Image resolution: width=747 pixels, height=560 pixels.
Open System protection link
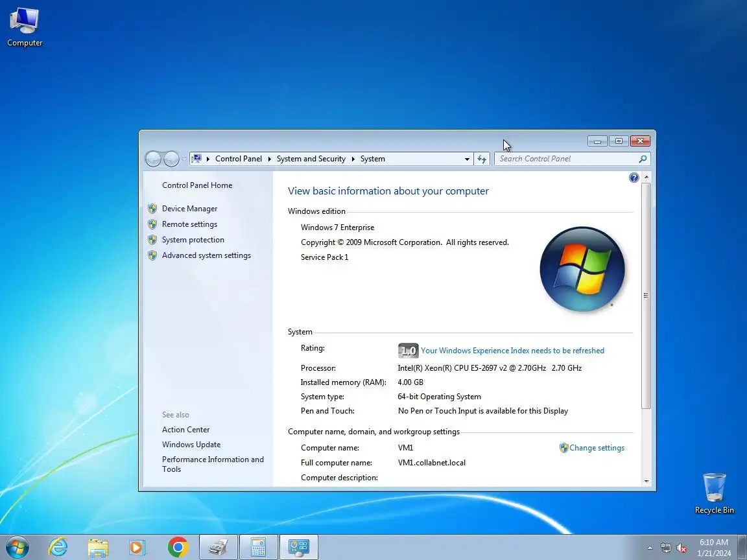[193, 240]
